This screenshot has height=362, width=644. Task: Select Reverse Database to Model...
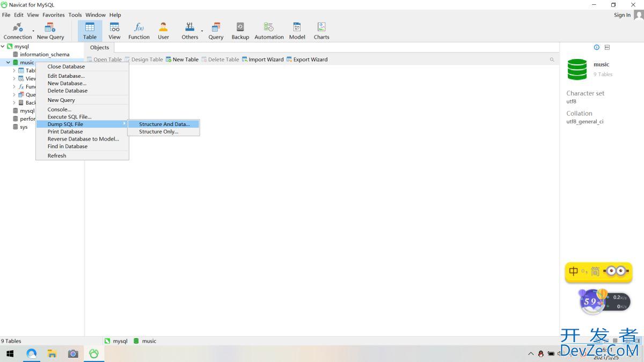[82, 139]
